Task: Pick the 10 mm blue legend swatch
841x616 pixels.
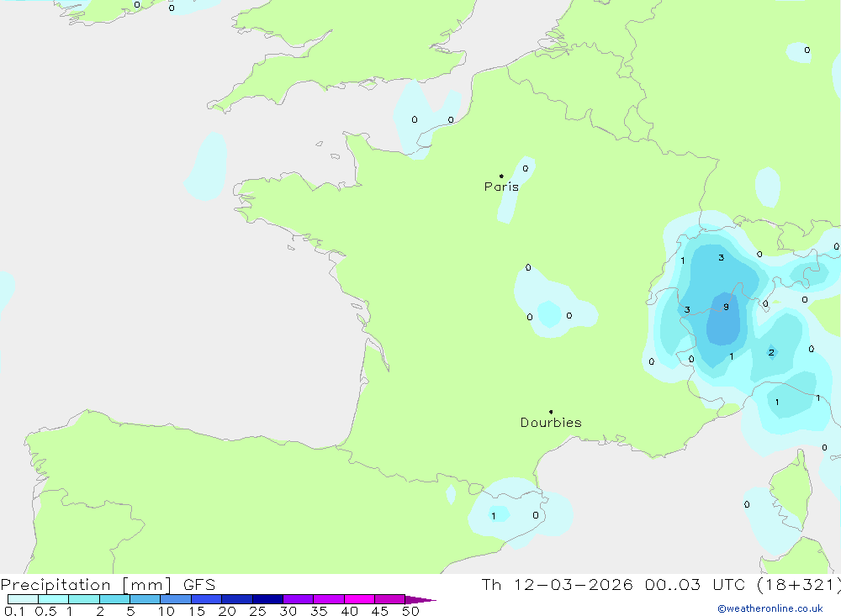Action: click(x=176, y=599)
